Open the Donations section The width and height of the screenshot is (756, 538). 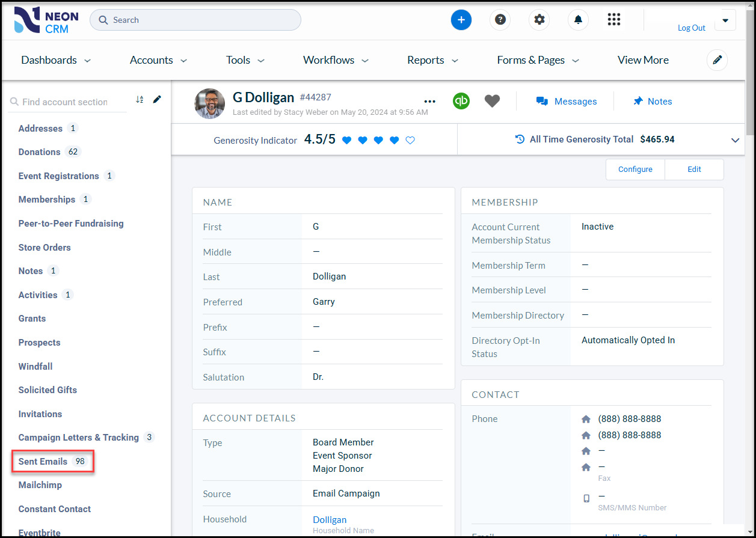[x=39, y=152]
